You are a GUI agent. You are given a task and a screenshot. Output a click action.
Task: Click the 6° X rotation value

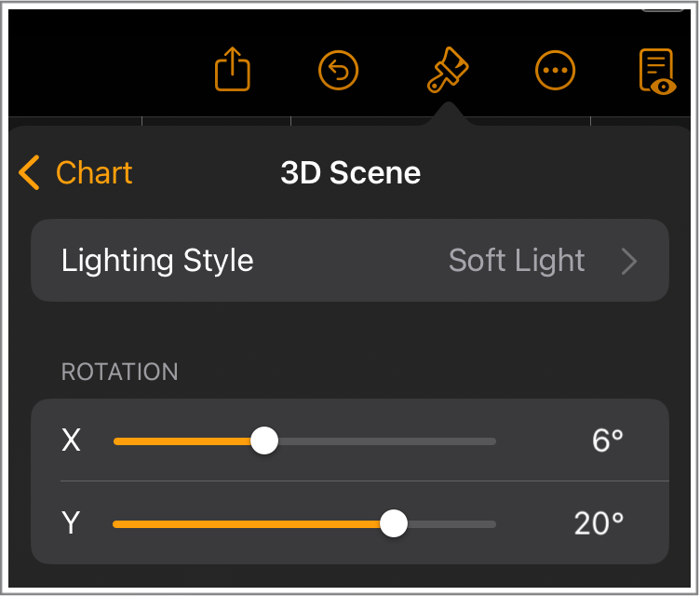click(607, 440)
